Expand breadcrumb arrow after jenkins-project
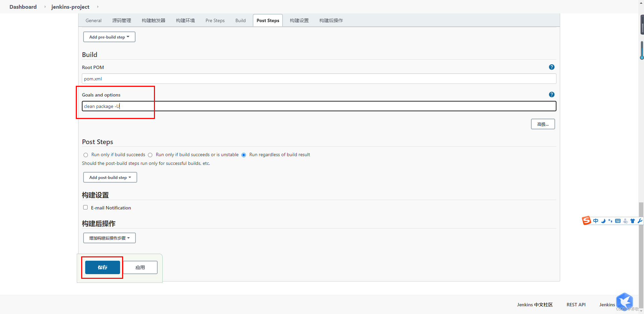 click(98, 7)
